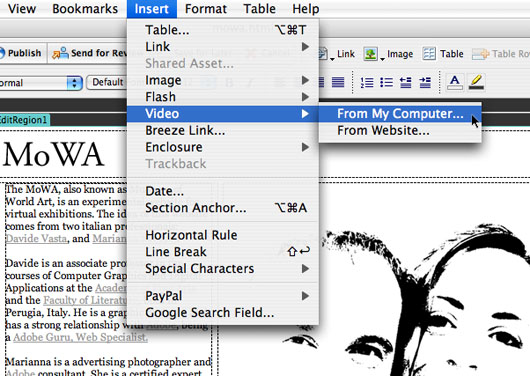Apply bulleted list formatting
The height and width of the screenshot is (376, 530).
(386, 82)
